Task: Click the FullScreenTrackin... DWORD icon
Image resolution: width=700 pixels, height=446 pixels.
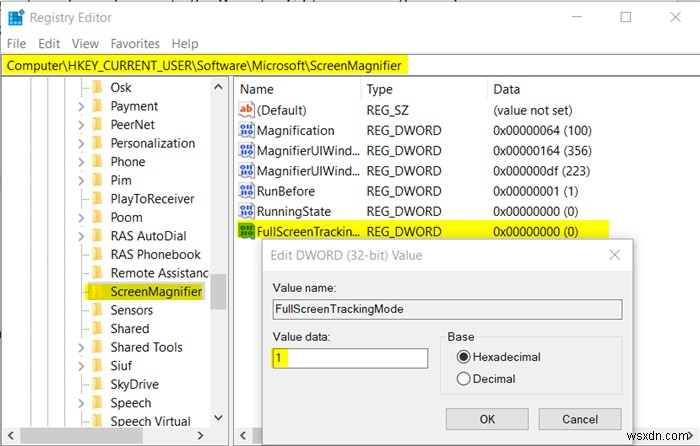Action: click(246, 231)
